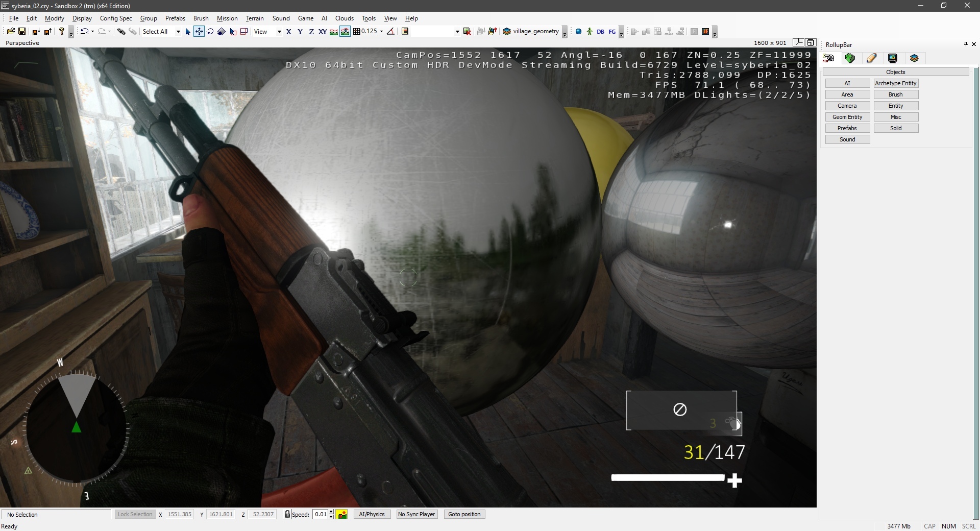Viewport: 980px width, 531px height.
Task: Toggle the XY axis constraint
Action: point(322,32)
